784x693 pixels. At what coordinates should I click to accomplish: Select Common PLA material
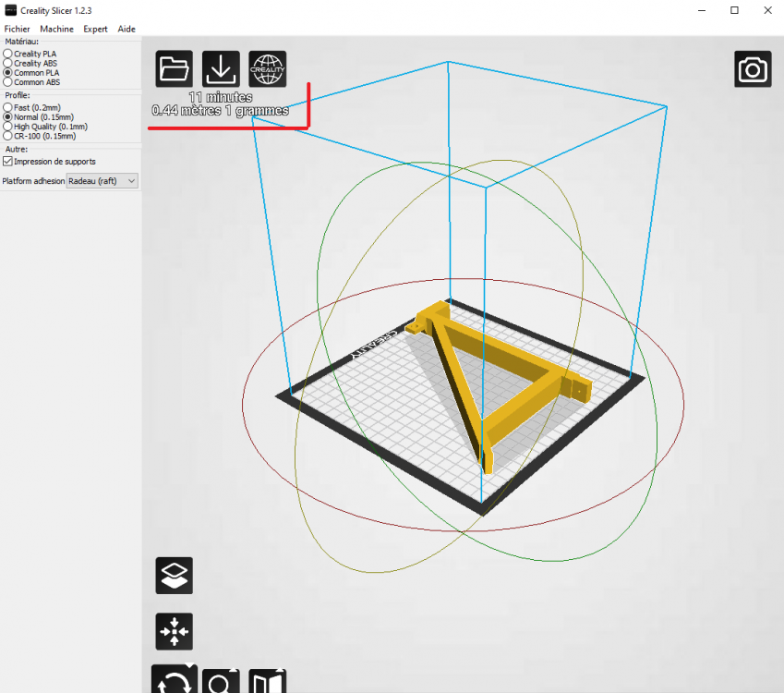[31, 73]
